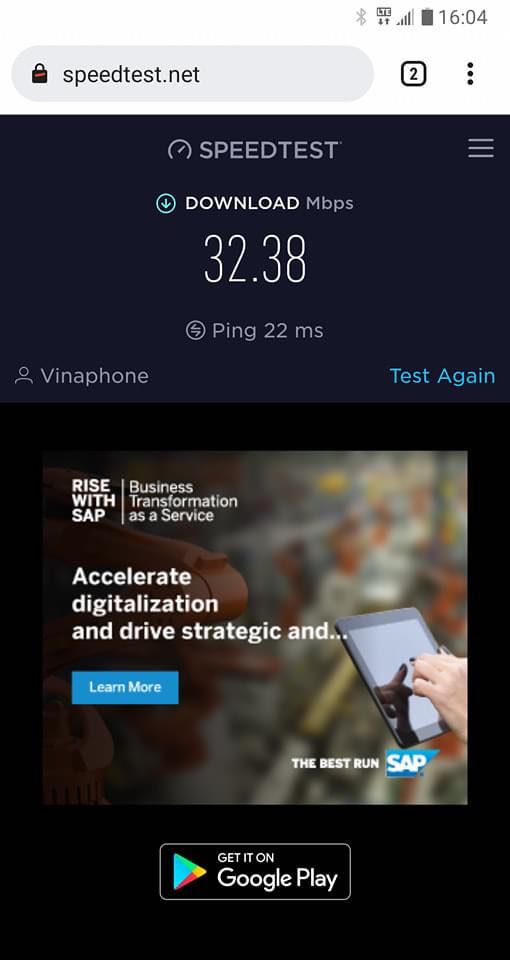Click Test Again link
Viewport: 510px width, 960px height.
coord(442,375)
